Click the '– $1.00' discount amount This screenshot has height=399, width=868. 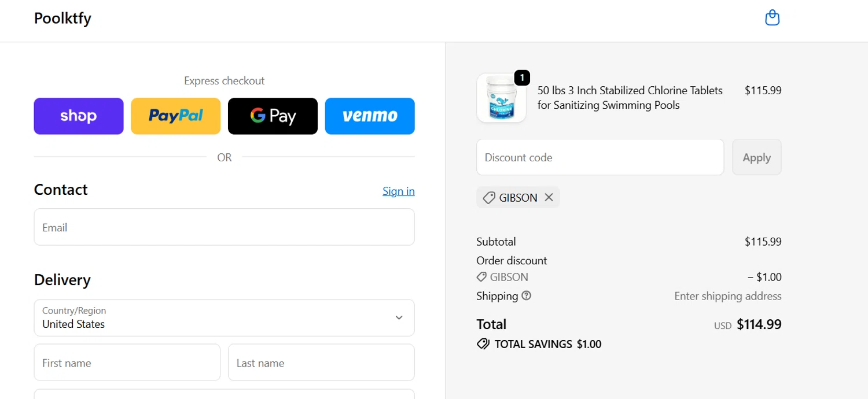[764, 277]
